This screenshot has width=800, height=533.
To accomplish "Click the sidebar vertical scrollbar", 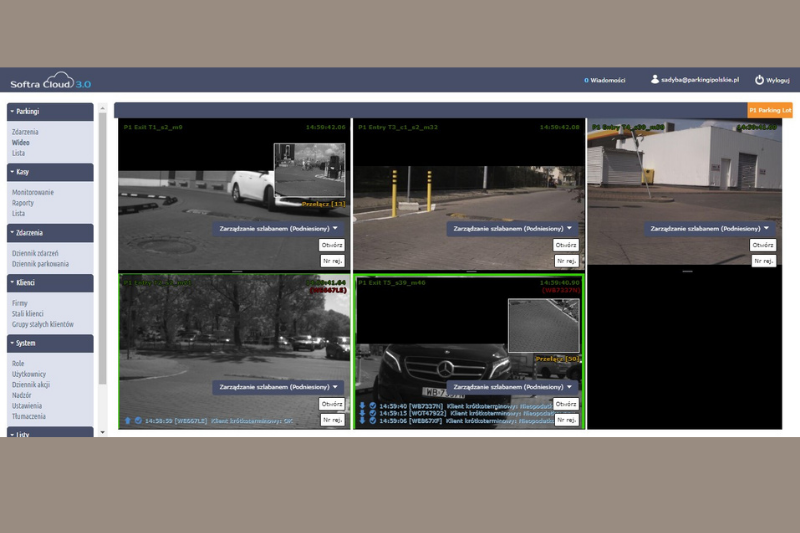I will point(102,250).
